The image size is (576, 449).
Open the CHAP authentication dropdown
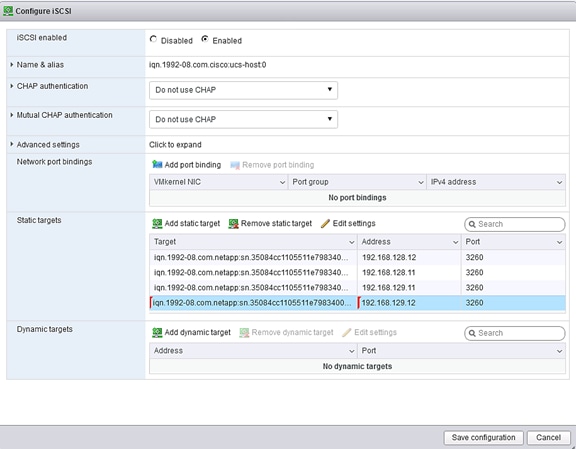tap(243, 90)
